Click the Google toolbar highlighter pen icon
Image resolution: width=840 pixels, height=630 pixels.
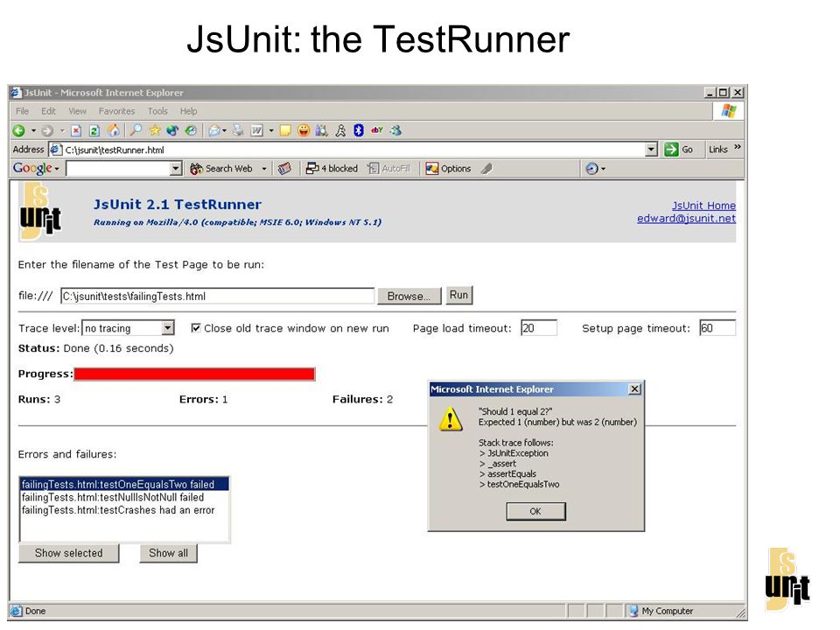[x=486, y=169]
